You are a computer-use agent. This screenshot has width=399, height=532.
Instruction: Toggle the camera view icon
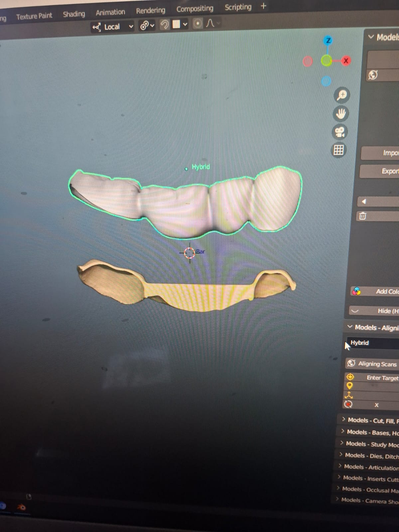click(339, 132)
